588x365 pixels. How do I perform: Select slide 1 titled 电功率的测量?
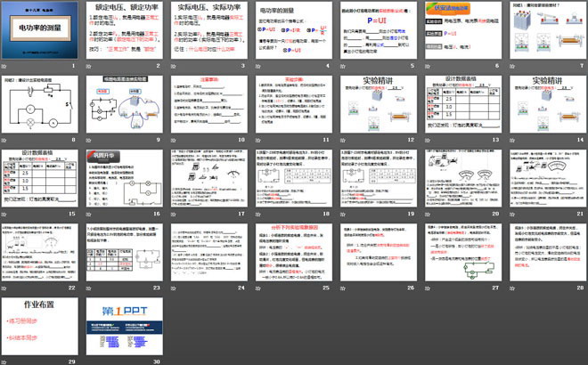point(42,32)
